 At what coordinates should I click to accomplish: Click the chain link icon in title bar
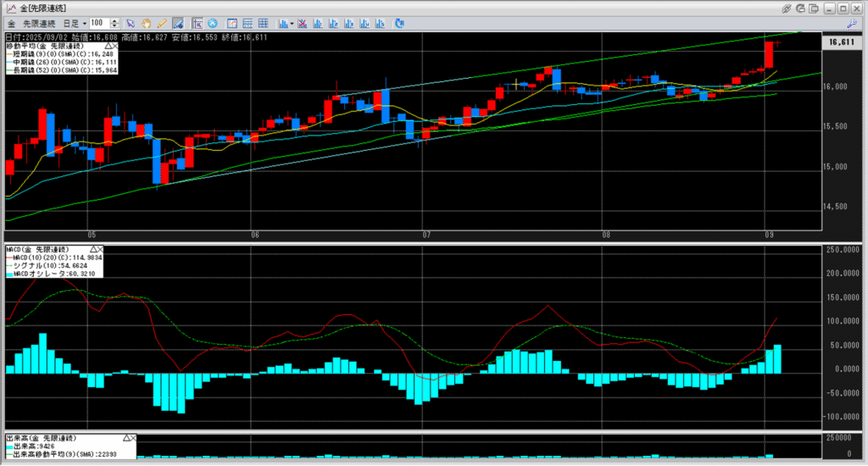click(x=787, y=8)
